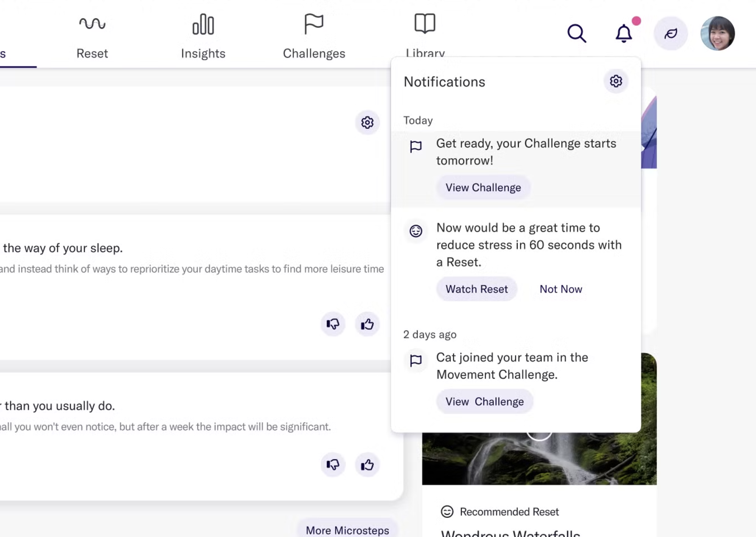This screenshot has width=756, height=537.
Task: View Challenge for Cat joined notification
Action: tap(485, 401)
